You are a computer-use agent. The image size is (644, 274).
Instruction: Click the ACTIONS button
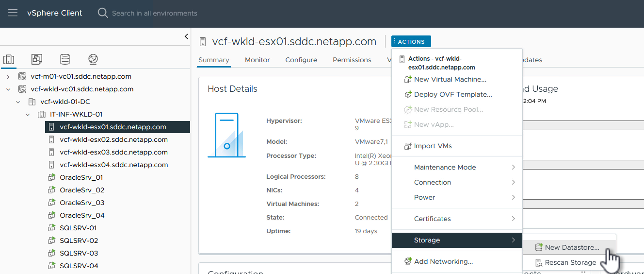pos(411,42)
